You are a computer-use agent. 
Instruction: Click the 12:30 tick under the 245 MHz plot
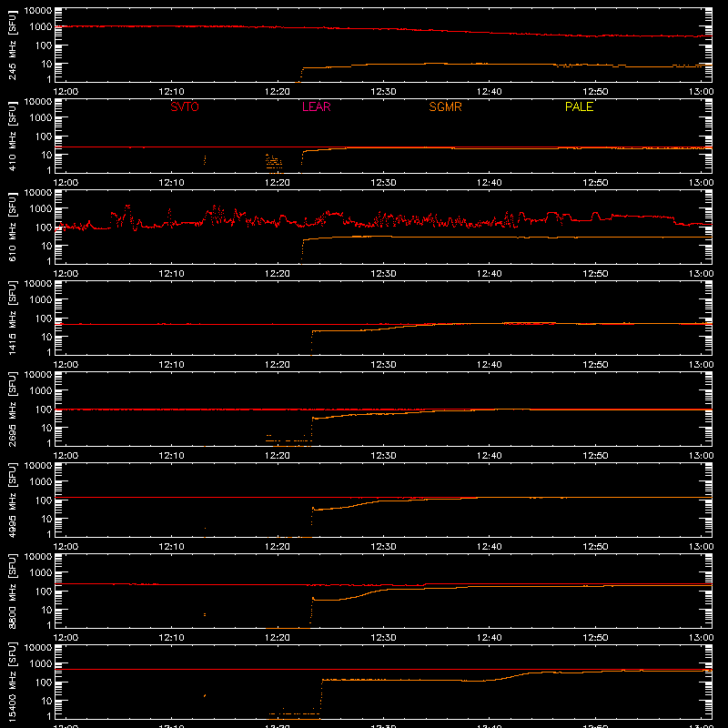coord(383,92)
